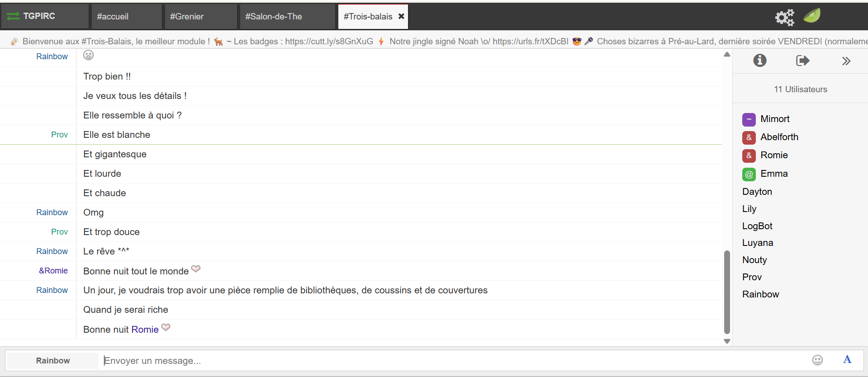Screen dimensions: 868x377
Task: Click message Et gigantesque
Action: (115, 154)
